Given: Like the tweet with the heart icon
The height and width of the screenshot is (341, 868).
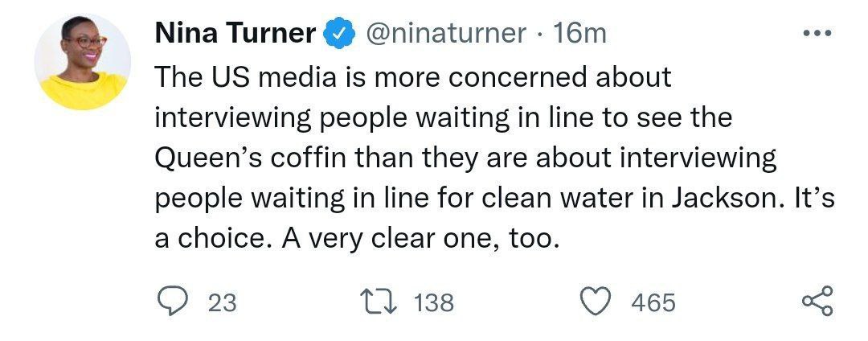Looking at the screenshot, I should pyautogui.click(x=596, y=302).
